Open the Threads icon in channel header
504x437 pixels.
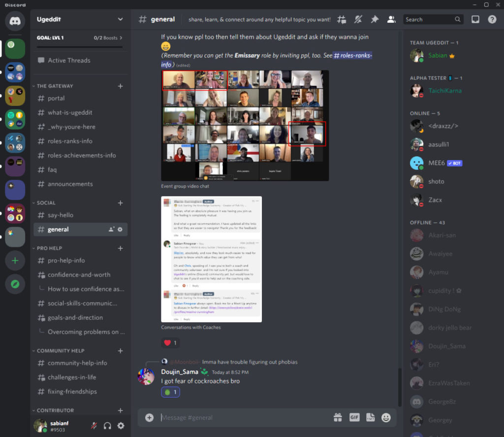[342, 20]
